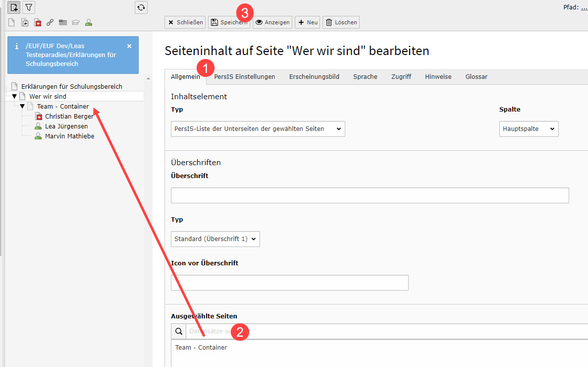Click the chain link page type icon
Screen dimensions: 588x367
50,22
